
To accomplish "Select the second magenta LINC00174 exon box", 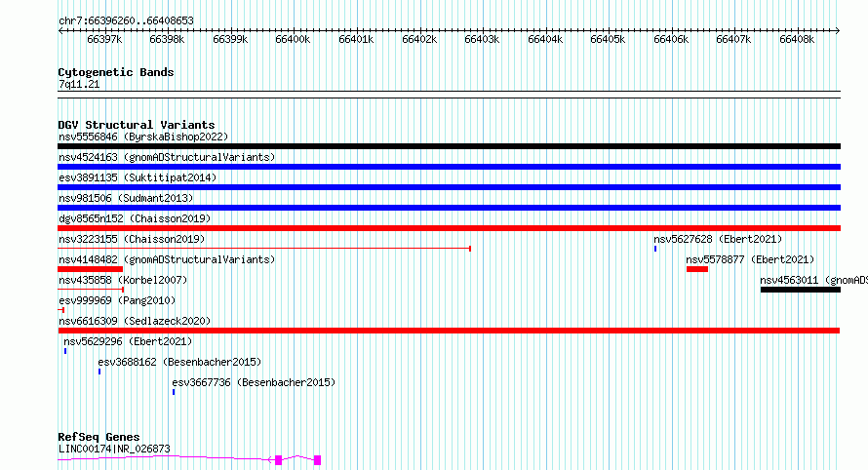I will click(x=317, y=460).
